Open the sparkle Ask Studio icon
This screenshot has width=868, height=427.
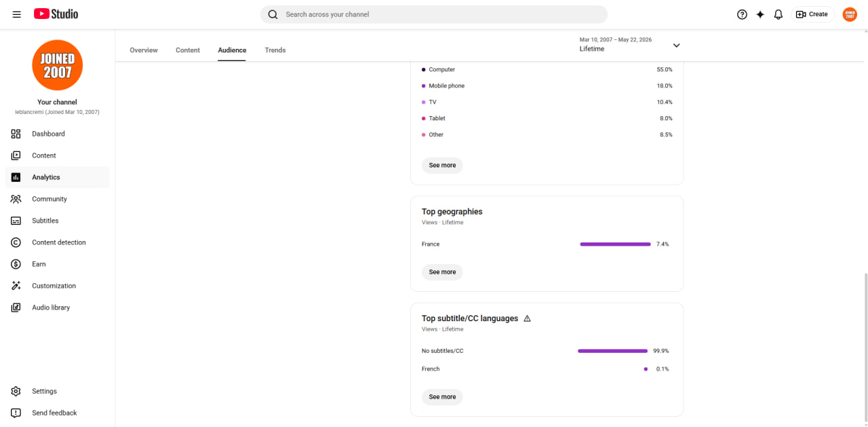click(760, 14)
